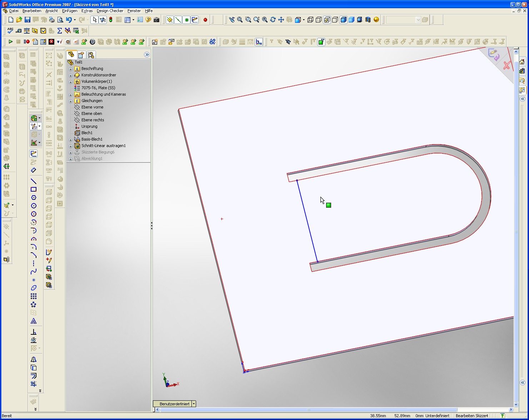
Task: Open the Extras menu
Action: click(x=87, y=11)
